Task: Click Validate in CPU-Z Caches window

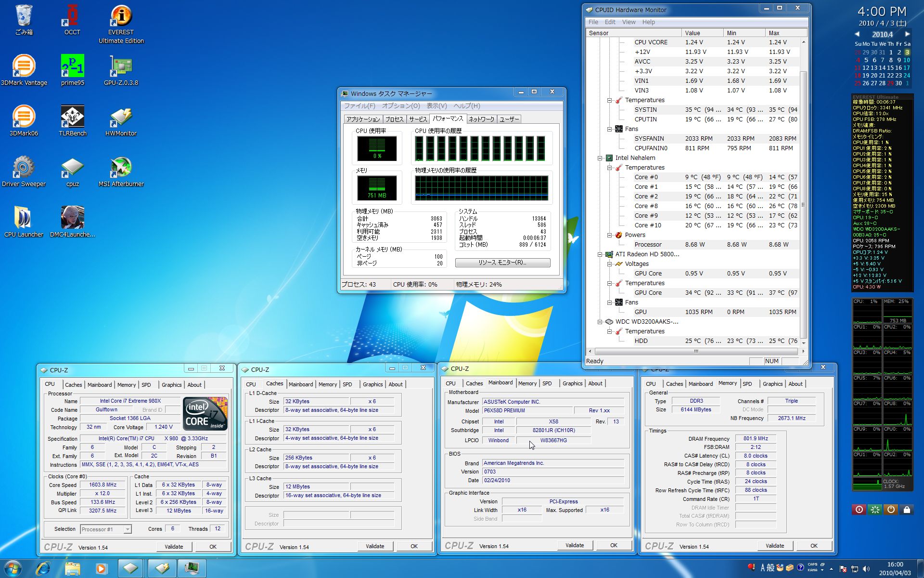Action: (x=375, y=546)
